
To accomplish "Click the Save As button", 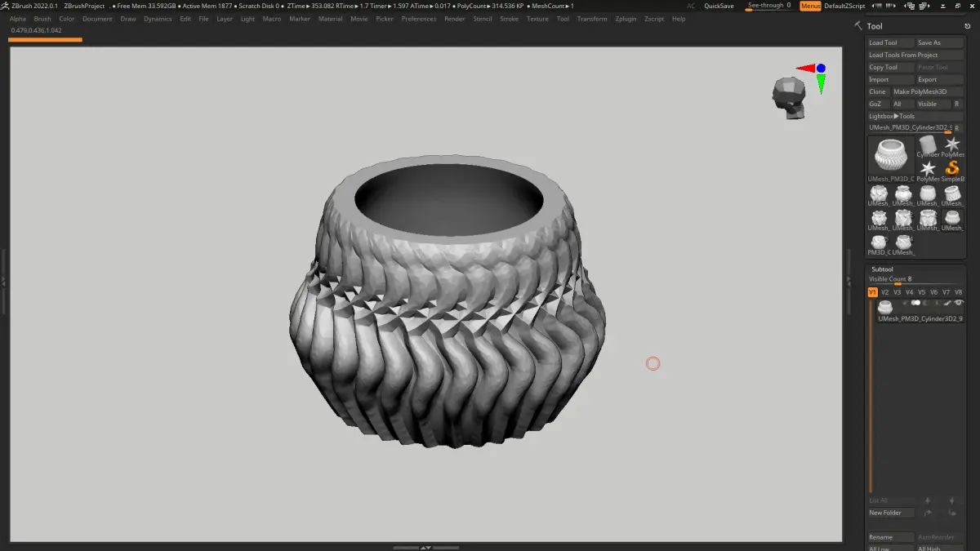I will [x=940, y=42].
